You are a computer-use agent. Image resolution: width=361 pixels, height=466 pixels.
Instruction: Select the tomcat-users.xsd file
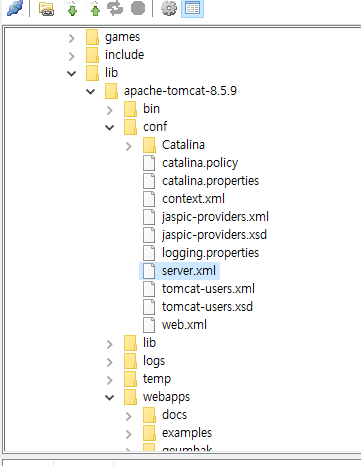(207, 307)
